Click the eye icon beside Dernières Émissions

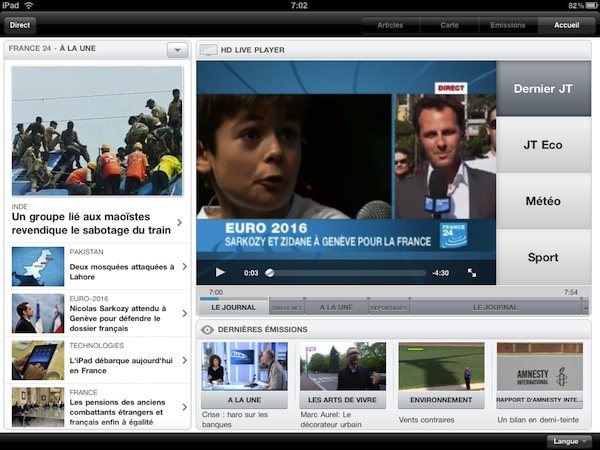point(207,329)
